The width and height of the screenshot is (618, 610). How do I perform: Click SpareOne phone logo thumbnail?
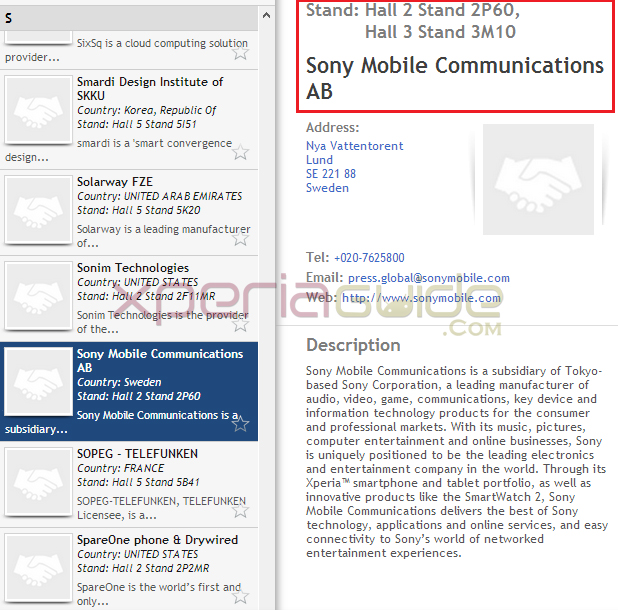[38, 568]
